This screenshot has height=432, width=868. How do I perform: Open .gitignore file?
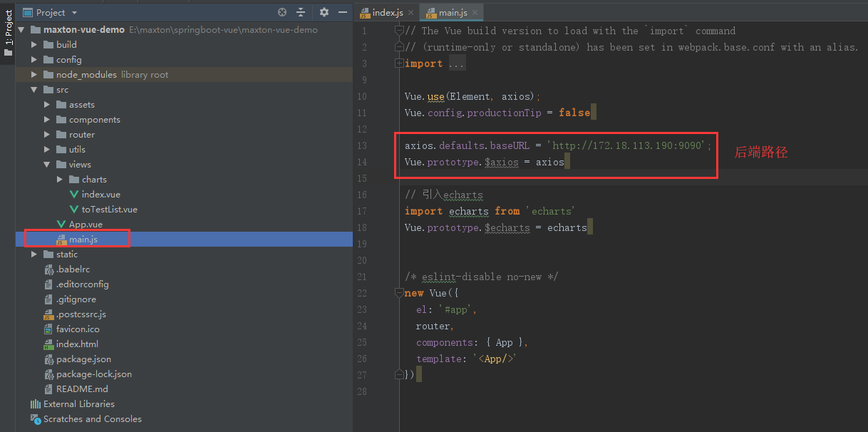[76, 299]
